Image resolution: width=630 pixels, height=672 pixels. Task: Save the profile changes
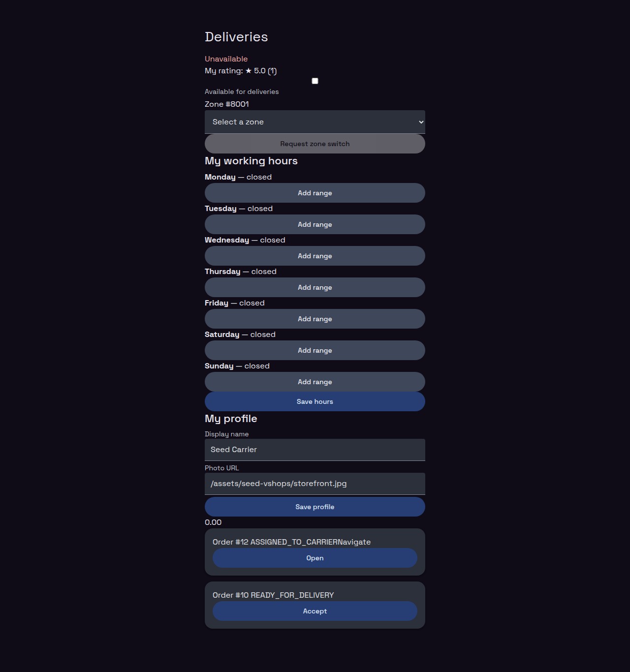click(x=315, y=507)
